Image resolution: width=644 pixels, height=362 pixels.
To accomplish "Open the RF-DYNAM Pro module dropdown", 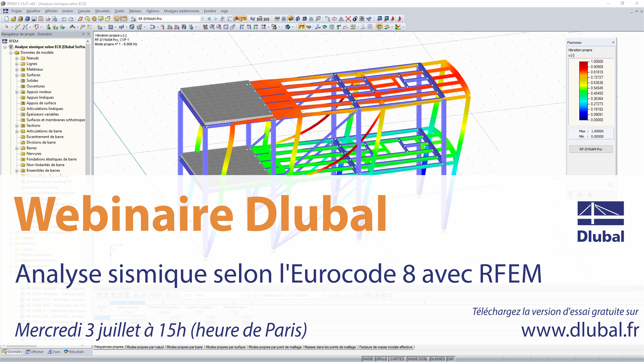I will pos(203,19).
